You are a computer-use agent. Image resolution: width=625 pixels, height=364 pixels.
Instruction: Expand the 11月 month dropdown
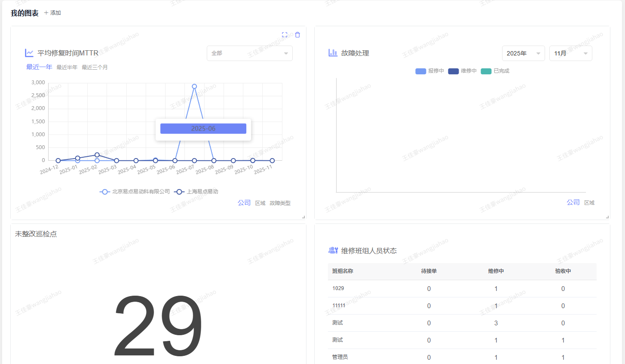[x=570, y=53]
